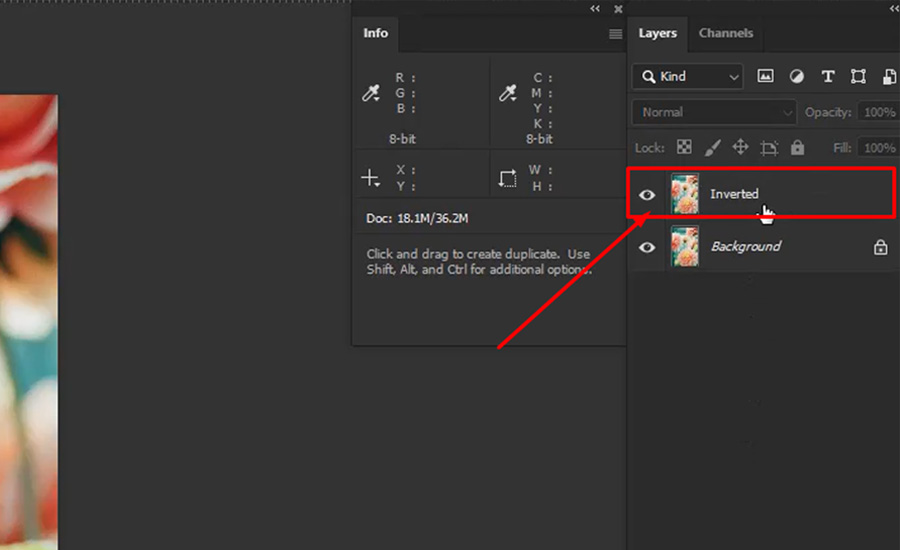Viewport: 900px width, 550px height.
Task: Filter layers by smart objects icon
Action: click(889, 76)
